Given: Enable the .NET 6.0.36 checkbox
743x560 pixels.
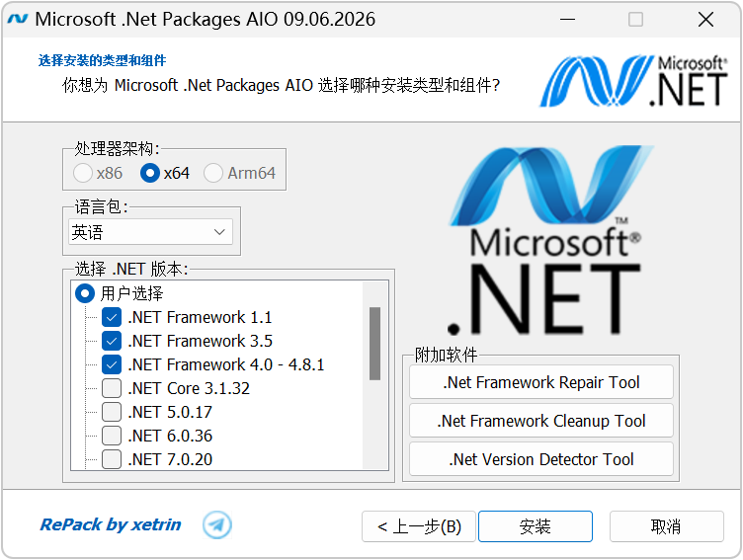Looking at the screenshot, I should click(x=112, y=436).
